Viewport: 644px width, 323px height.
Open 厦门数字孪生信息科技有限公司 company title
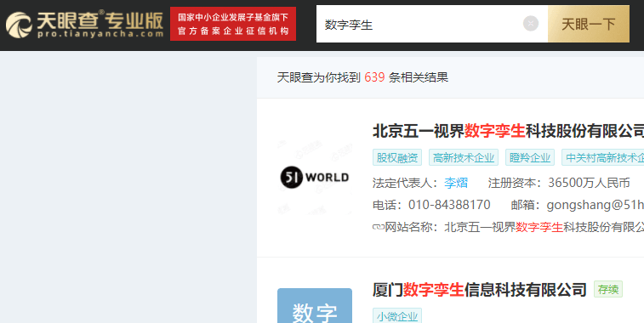[479, 290]
